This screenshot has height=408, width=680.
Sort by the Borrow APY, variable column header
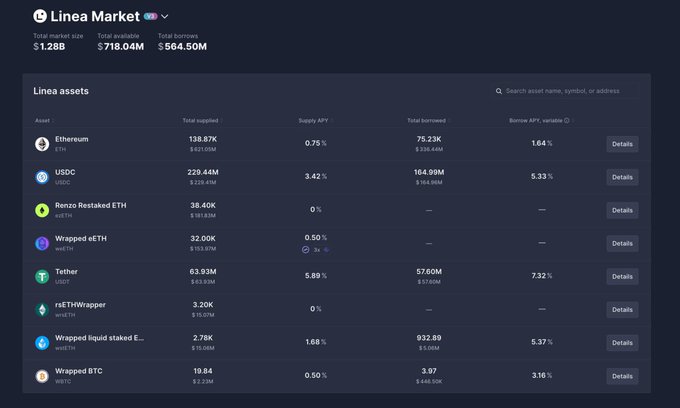(536, 121)
